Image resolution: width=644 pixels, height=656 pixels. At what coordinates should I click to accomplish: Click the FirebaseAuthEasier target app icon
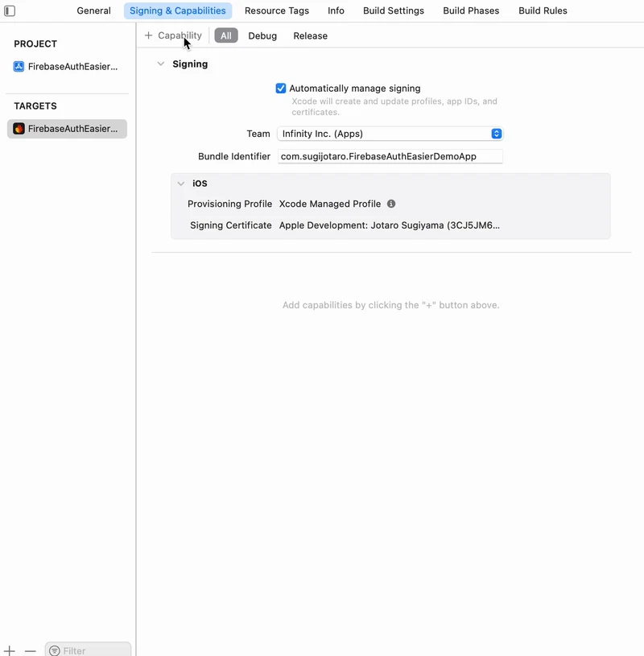[x=19, y=129]
